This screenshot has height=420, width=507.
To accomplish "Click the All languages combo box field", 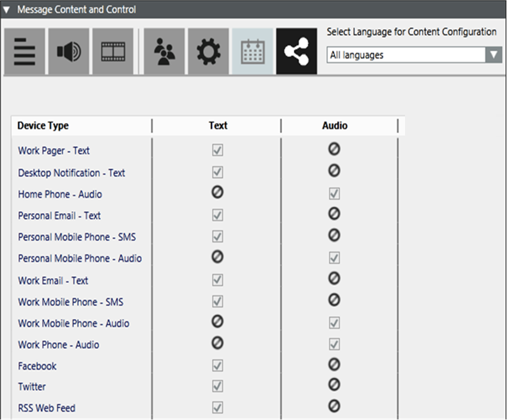I will (x=406, y=55).
